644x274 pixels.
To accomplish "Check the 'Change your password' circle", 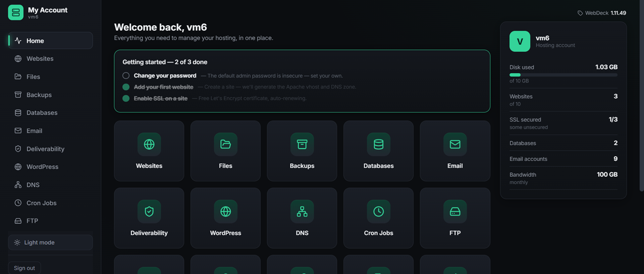I will [126, 76].
